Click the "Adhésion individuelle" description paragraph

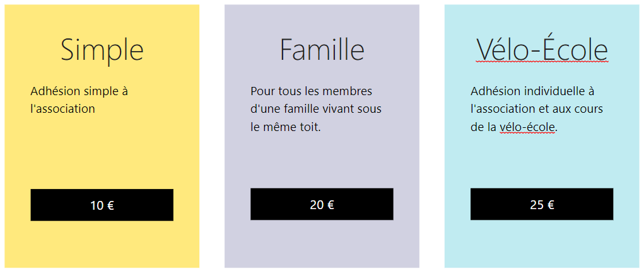pyautogui.click(x=536, y=109)
